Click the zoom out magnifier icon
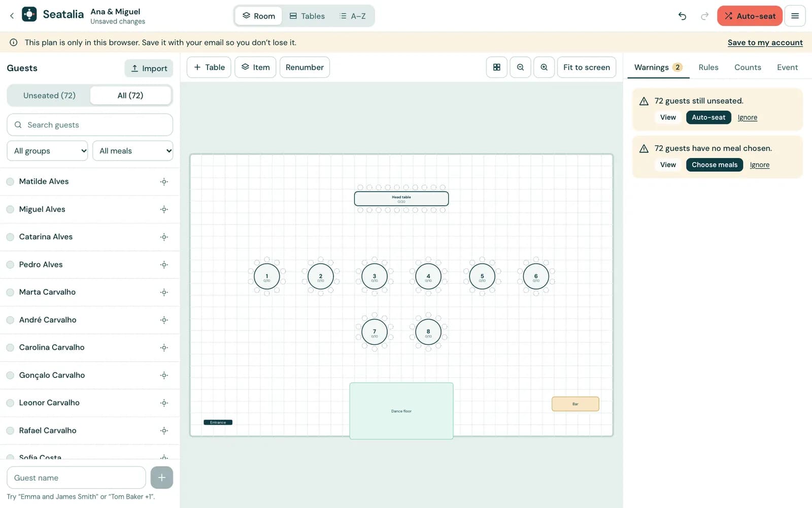The width and height of the screenshot is (812, 508). pyautogui.click(x=520, y=67)
